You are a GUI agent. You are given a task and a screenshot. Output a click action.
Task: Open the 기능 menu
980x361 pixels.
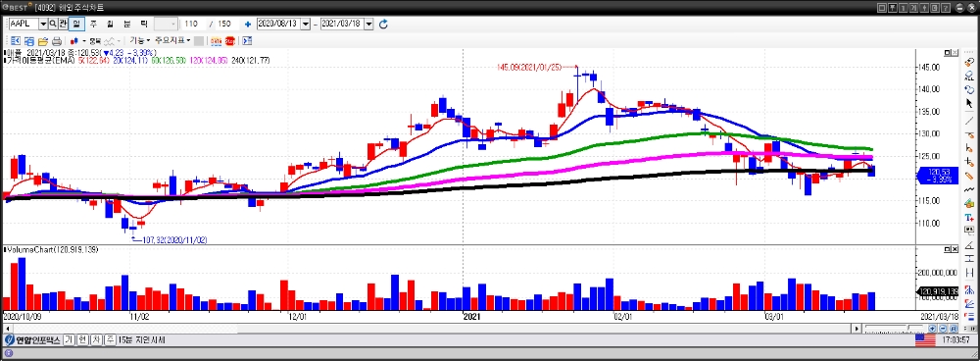click(140, 40)
